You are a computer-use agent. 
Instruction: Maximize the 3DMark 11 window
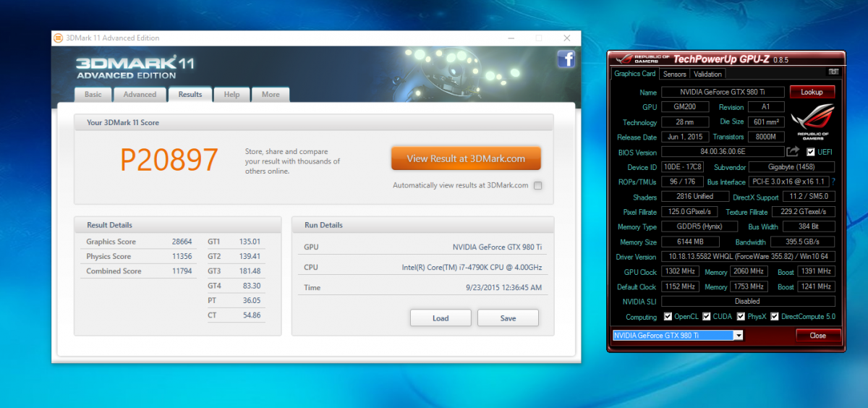(x=538, y=38)
